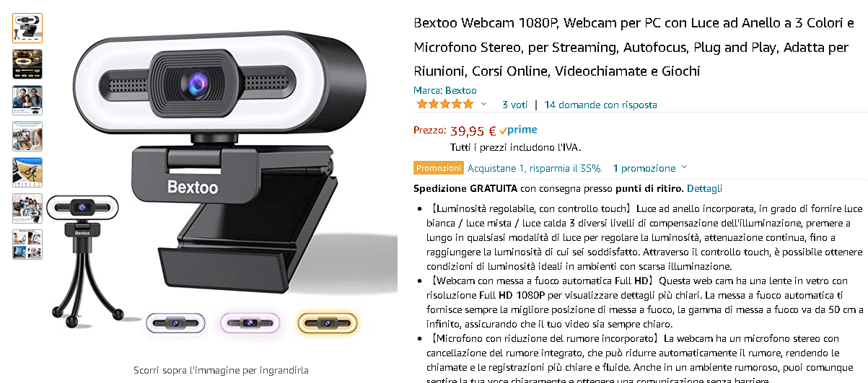Open the 'Marca: Bextoo' brand link
Screen dimensions: 868x383
coord(445,90)
